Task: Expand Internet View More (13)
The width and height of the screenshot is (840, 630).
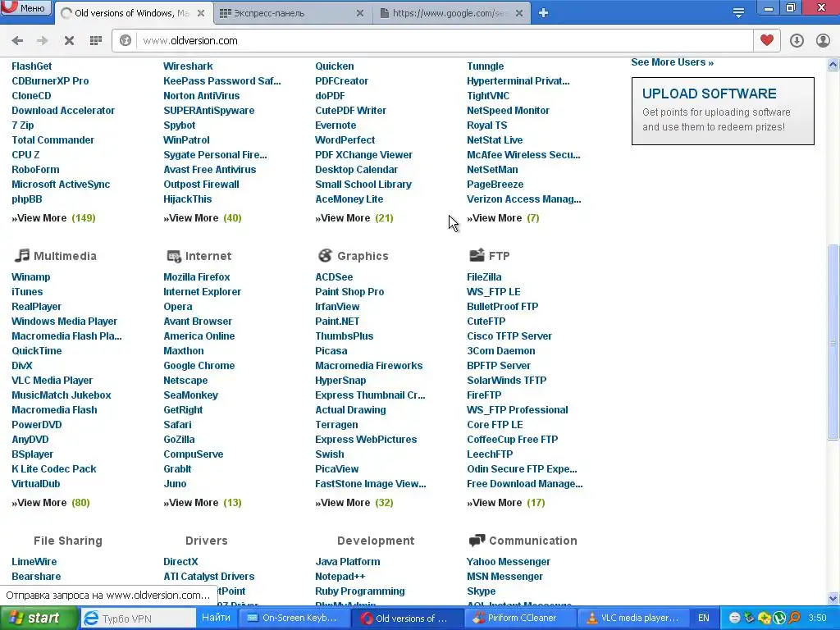Action: click(203, 503)
